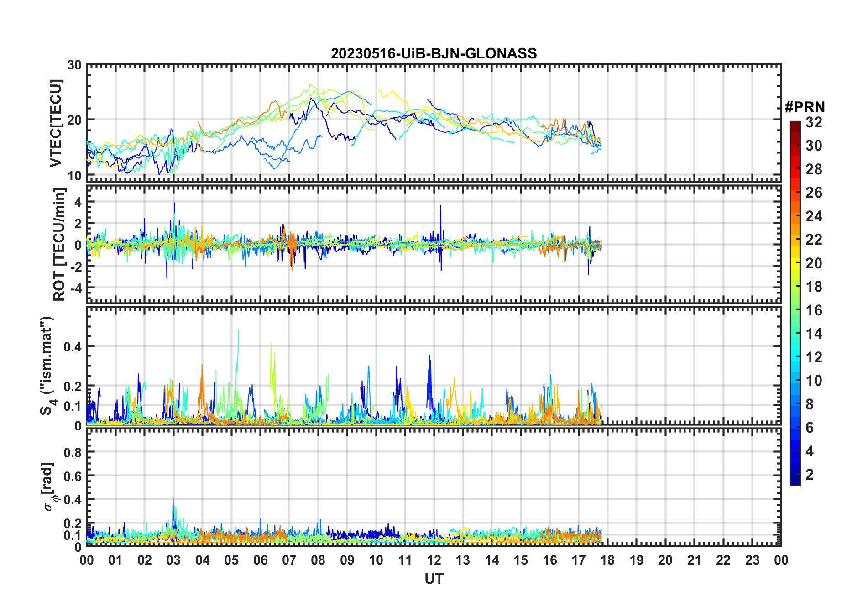Click colorbar tick label "8"
The image size is (868, 607).
[810, 404]
